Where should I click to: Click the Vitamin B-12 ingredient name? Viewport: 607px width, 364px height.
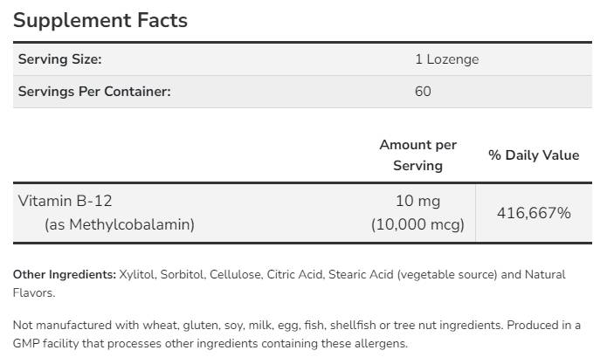[60, 201]
